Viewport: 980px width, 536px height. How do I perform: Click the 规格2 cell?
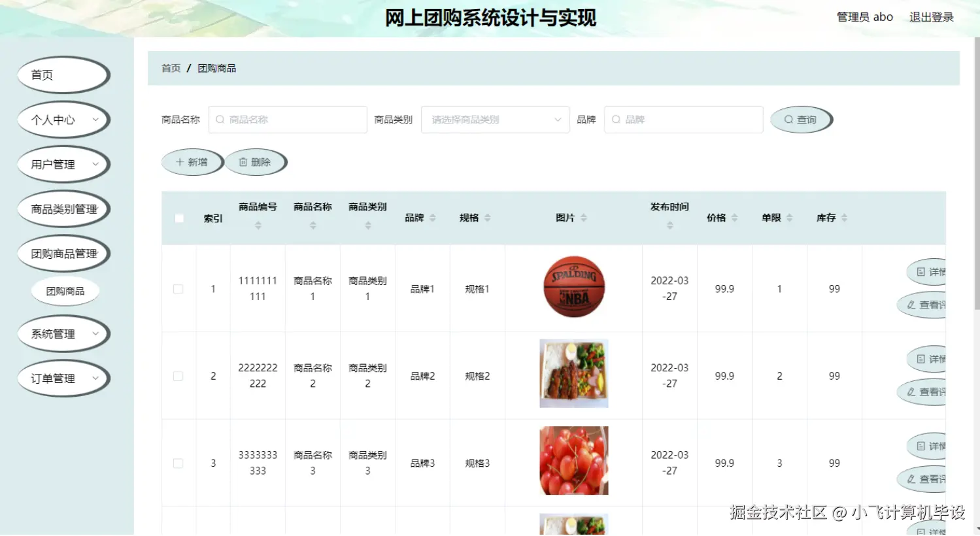pos(477,376)
